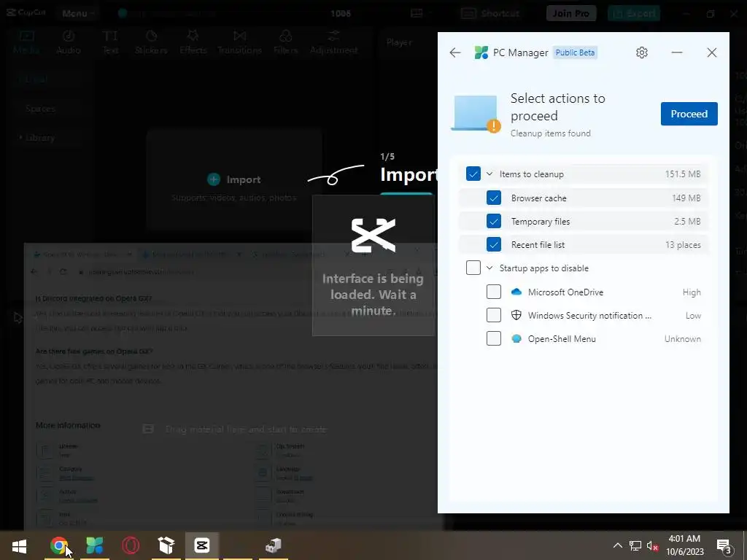This screenshot has width=747, height=560.
Task: Check the Windows Security notification checkbox
Action: click(494, 315)
